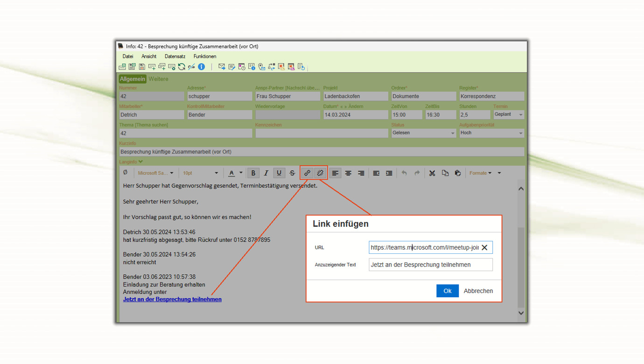Click the scissors cut icon
644x364 pixels.
(x=432, y=173)
